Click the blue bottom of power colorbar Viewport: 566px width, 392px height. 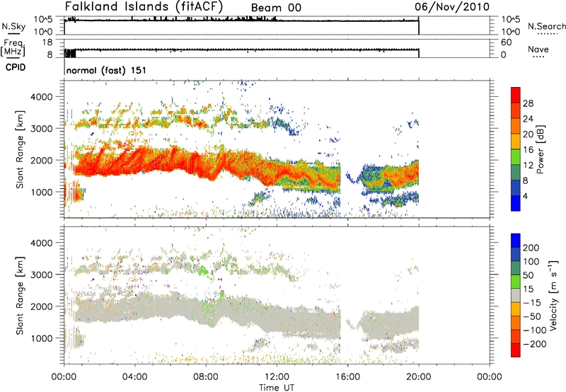(x=516, y=203)
